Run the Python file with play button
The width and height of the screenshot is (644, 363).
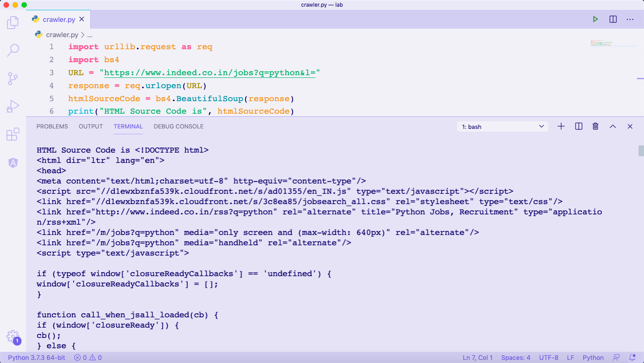click(595, 19)
